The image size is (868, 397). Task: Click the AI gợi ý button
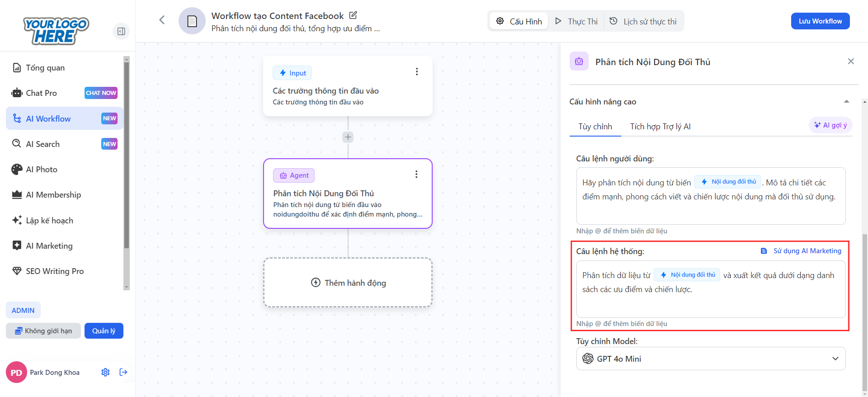(830, 125)
